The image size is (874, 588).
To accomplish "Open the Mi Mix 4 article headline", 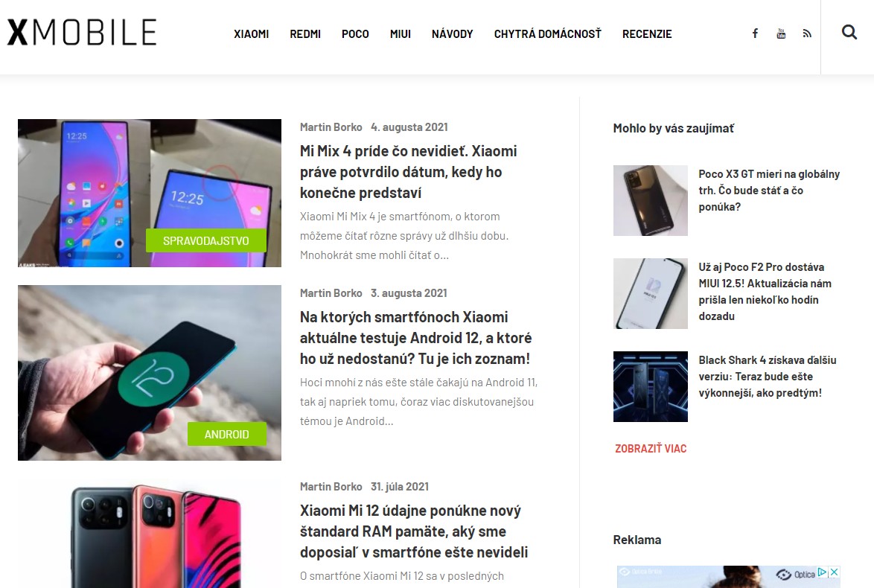I will click(409, 172).
